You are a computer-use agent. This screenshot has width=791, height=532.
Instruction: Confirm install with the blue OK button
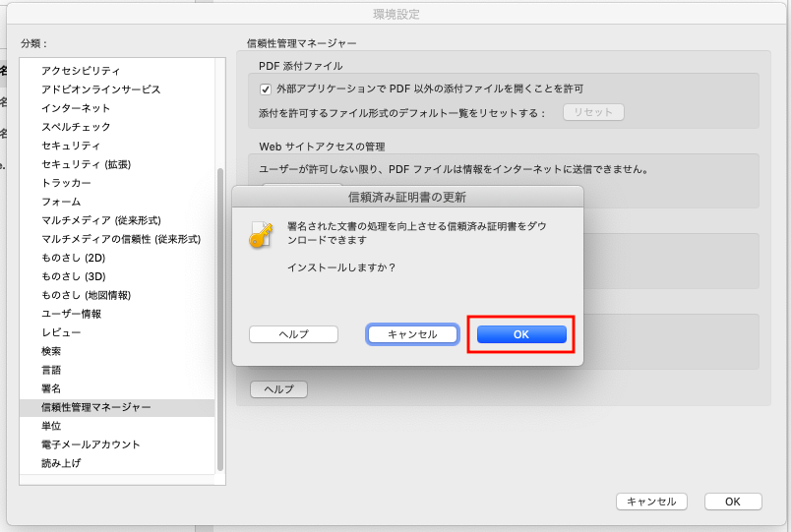(521, 334)
